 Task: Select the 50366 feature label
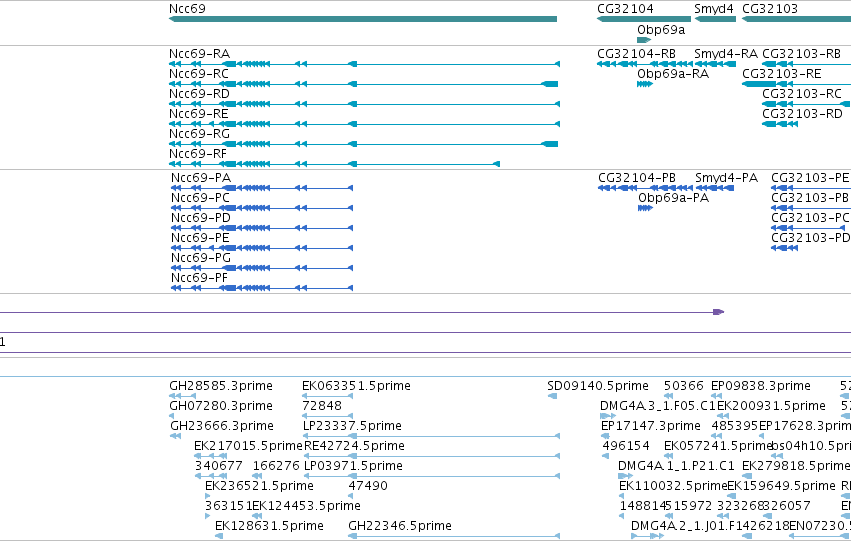click(x=684, y=386)
